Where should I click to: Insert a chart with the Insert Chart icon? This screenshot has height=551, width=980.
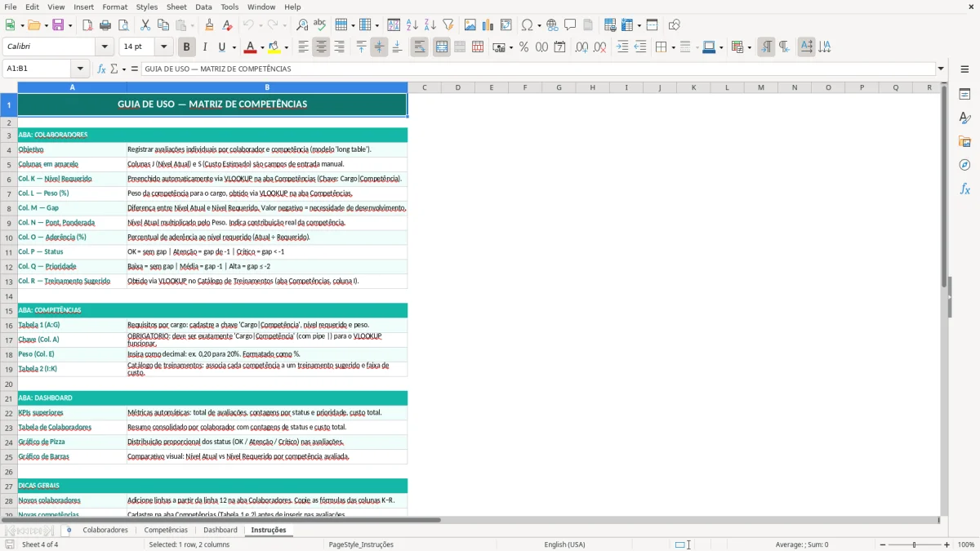click(487, 24)
